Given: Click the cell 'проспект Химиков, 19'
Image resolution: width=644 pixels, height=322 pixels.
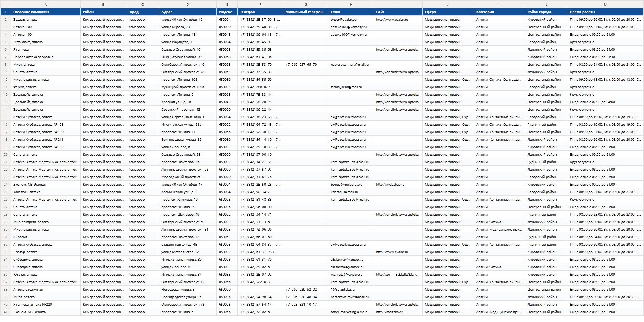Looking at the screenshot, I should [x=188, y=200].
